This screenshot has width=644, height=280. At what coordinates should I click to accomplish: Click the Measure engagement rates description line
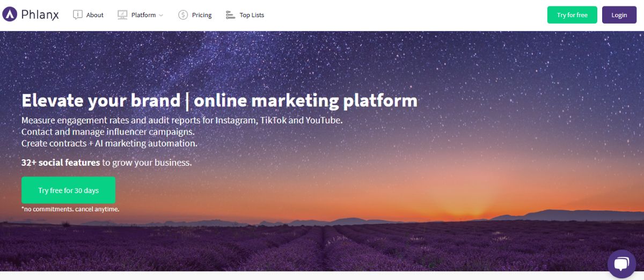click(x=182, y=120)
